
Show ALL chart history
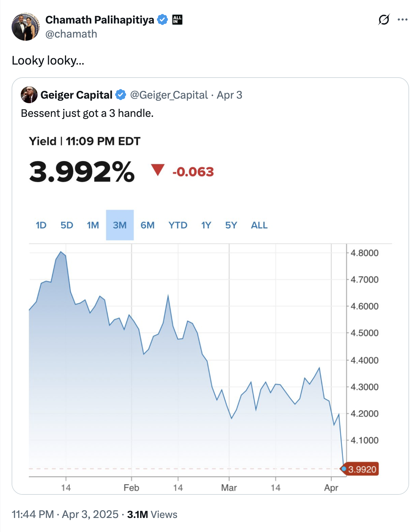(x=259, y=225)
